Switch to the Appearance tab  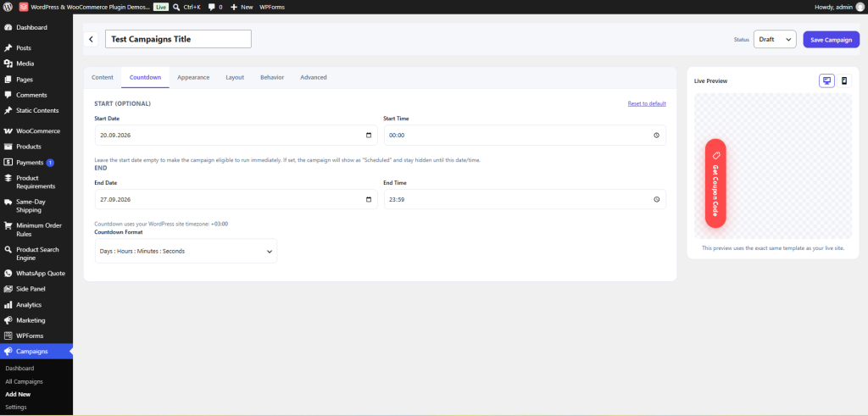(x=193, y=77)
